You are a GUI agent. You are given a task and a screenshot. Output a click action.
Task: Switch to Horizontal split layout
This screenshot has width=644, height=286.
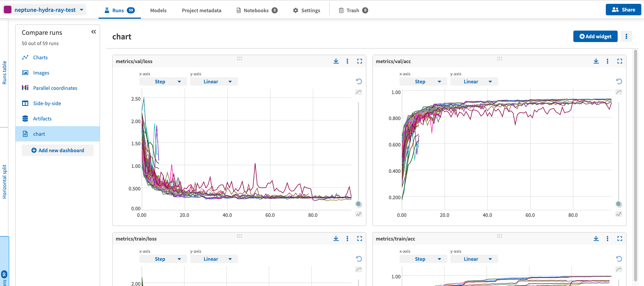click(x=4, y=182)
